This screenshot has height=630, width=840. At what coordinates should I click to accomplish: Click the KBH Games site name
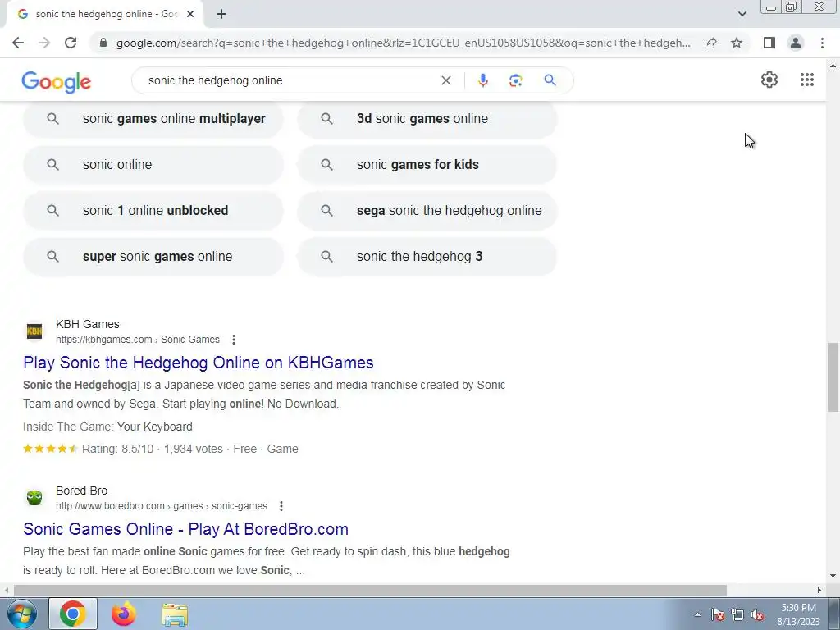click(87, 324)
